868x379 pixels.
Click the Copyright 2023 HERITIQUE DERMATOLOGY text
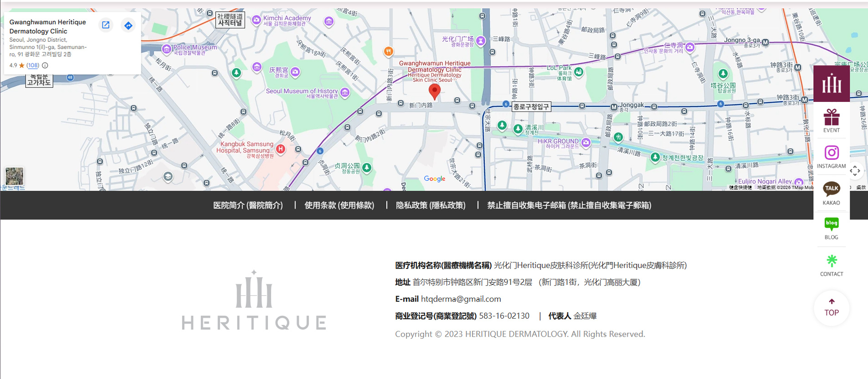pos(520,334)
